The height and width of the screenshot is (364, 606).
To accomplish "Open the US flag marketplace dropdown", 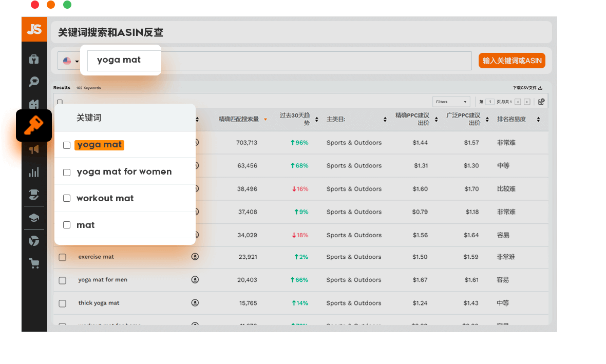I will point(71,61).
